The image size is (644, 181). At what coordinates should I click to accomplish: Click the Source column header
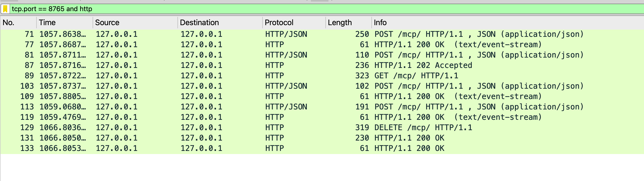click(x=135, y=23)
